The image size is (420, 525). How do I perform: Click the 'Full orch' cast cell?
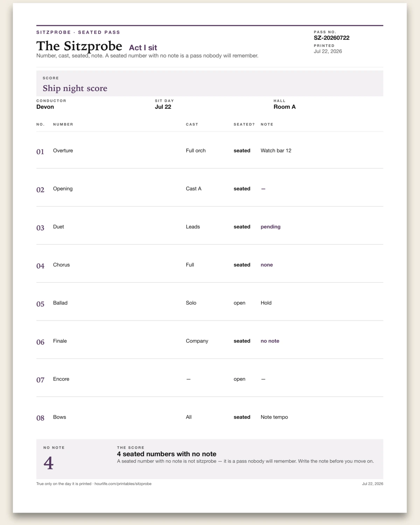(196, 150)
